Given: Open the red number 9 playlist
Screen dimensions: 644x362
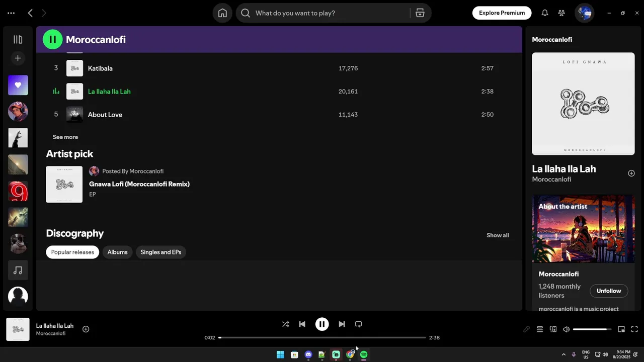Looking at the screenshot, I should coord(18,191).
